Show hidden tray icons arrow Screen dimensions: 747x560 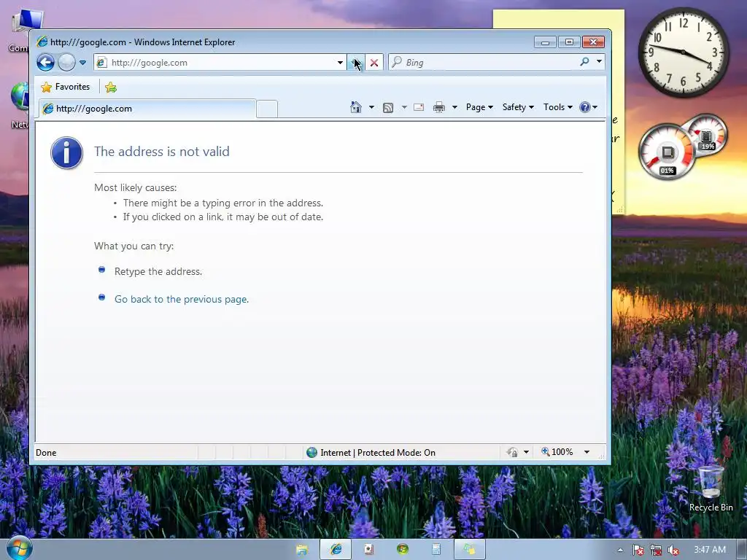(x=620, y=550)
